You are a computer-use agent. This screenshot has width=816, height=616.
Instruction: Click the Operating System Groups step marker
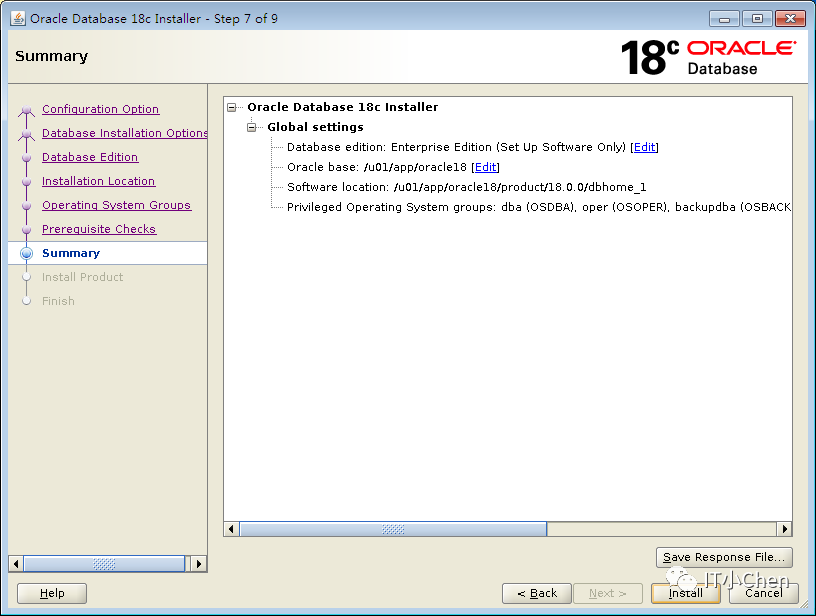click(x=27, y=206)
